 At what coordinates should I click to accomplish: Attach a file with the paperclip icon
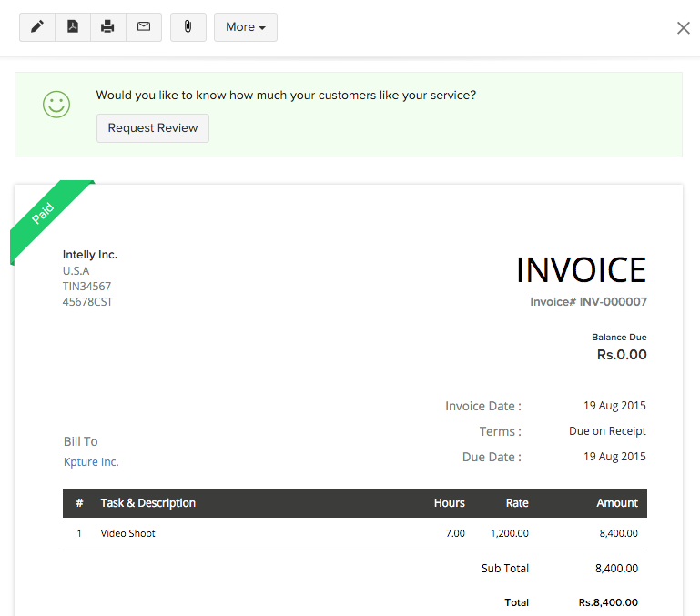(x=188, y=27)
